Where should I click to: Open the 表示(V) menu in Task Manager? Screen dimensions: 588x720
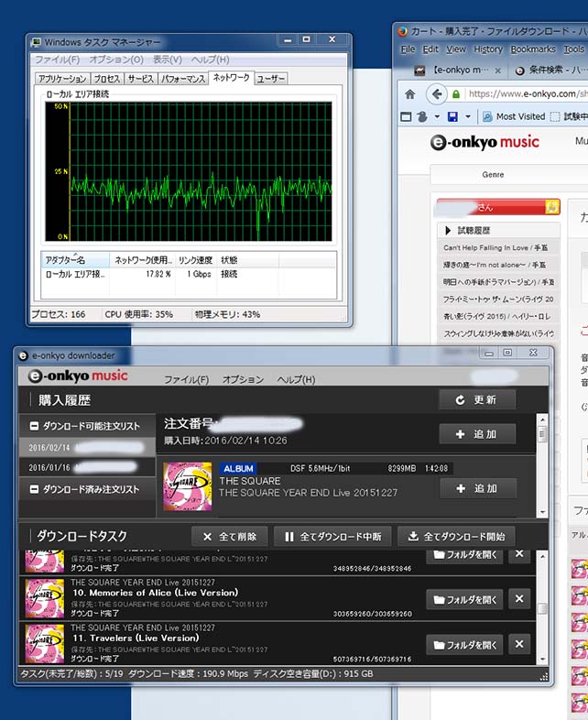pyautogui.click(x=167, y=60)
